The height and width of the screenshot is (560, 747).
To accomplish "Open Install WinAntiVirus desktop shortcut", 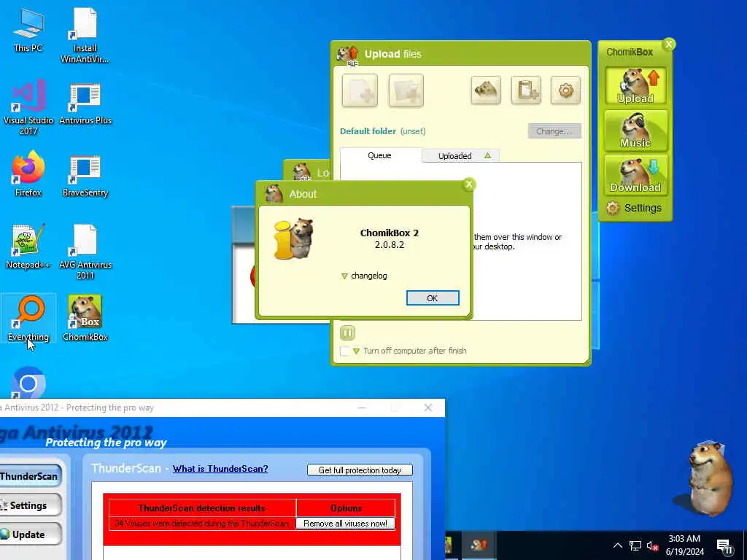I will tap(85, 35).
